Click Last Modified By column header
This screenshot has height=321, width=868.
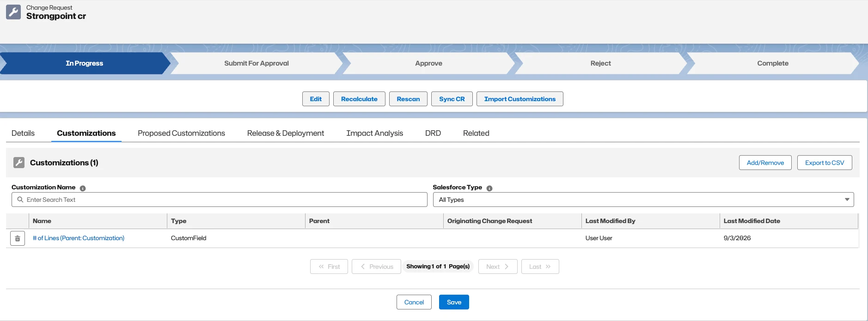coord(650,221)
